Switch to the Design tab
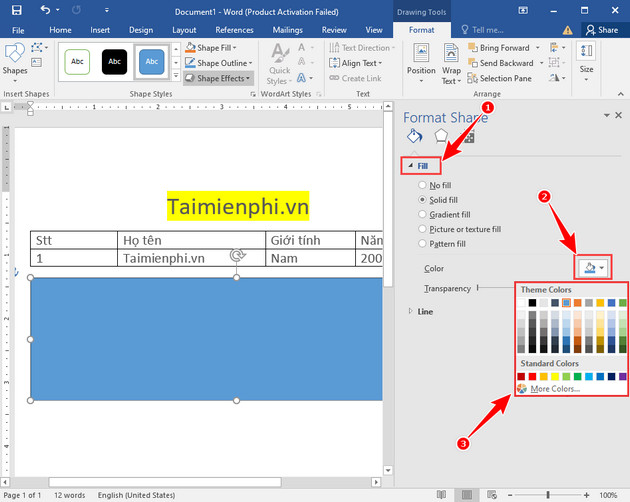The height and width of the screenshot is (502, 630). coord(141,30)
